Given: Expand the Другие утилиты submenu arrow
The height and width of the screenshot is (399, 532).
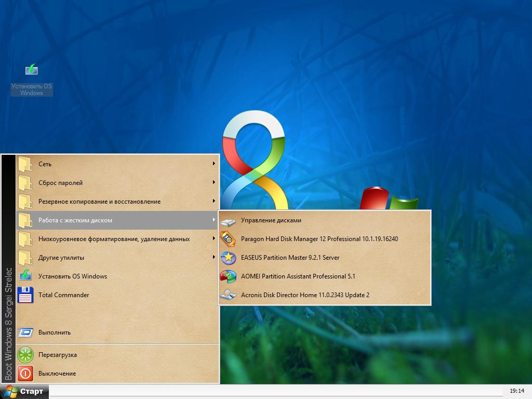Looking at the screenshot, I should click(214, 258).
